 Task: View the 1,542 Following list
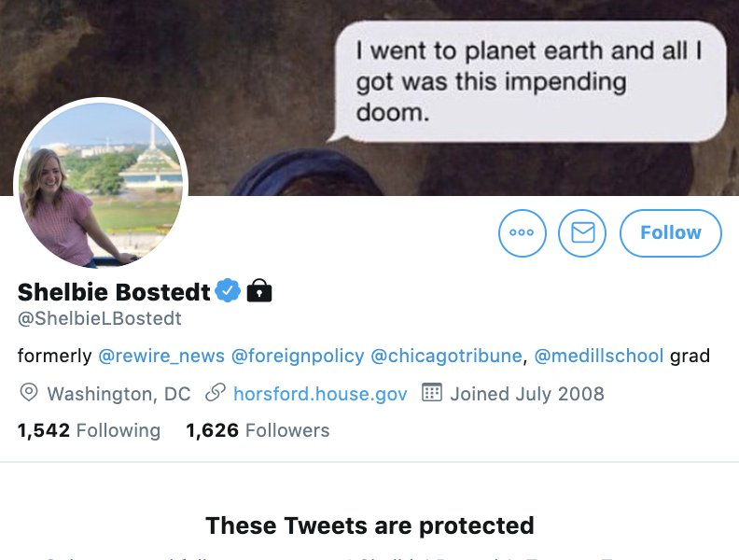point(89,430)
